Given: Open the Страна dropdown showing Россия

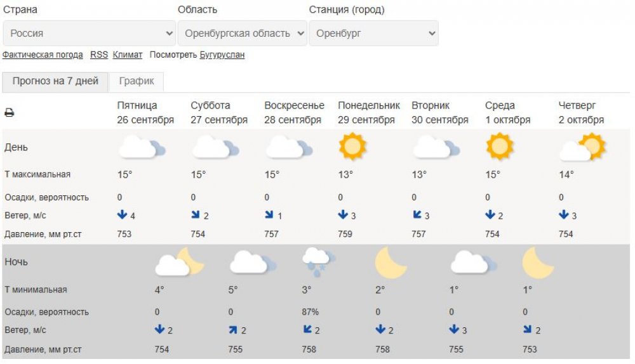Looking at the screenshot, I should coord(90,33).
